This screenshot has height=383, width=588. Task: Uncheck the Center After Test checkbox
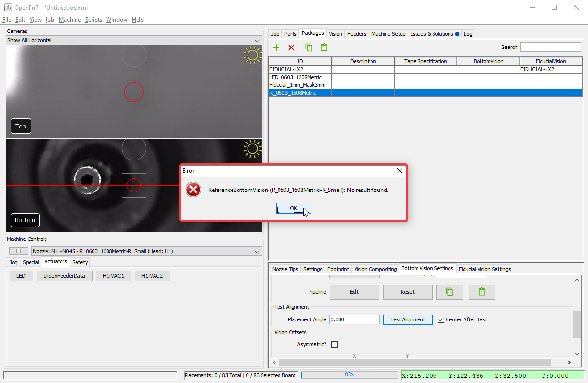click(x=441, y=319)
